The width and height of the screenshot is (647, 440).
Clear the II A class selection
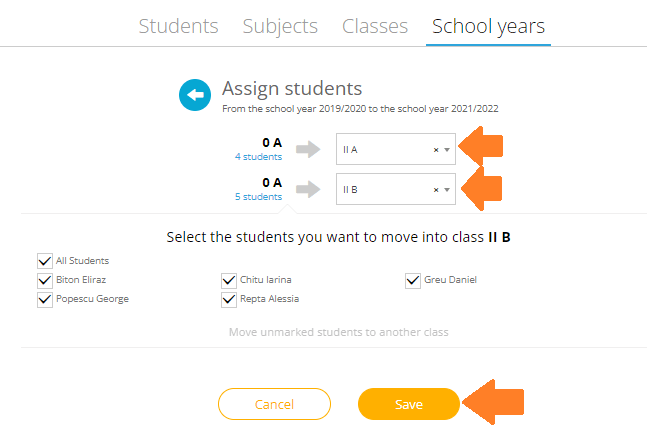pyautogui.click(x=436, y=150)
